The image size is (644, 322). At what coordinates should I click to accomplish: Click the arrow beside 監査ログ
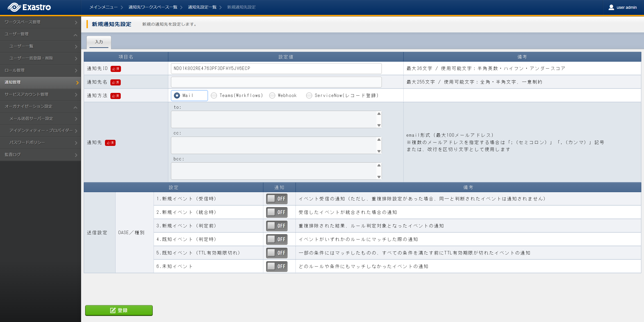click(x=76, y=155)
